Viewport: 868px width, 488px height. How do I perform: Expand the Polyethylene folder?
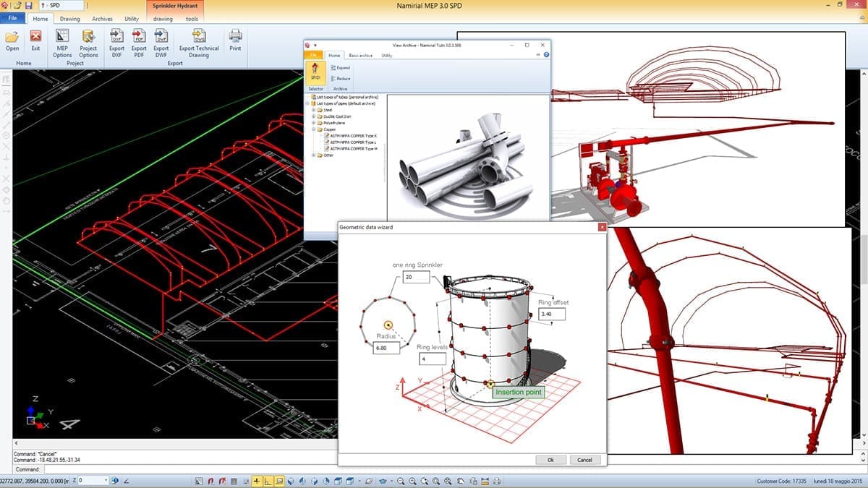click(x=314, y=123)
